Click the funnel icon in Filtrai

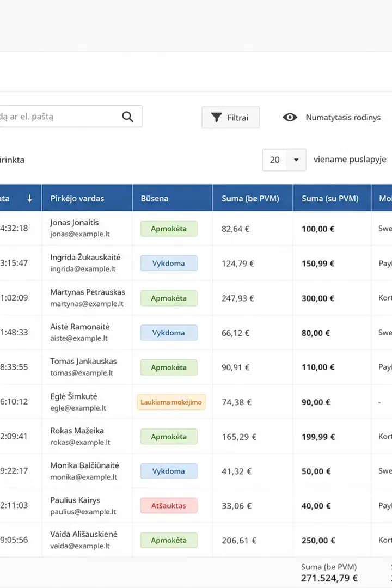[217, 118]
